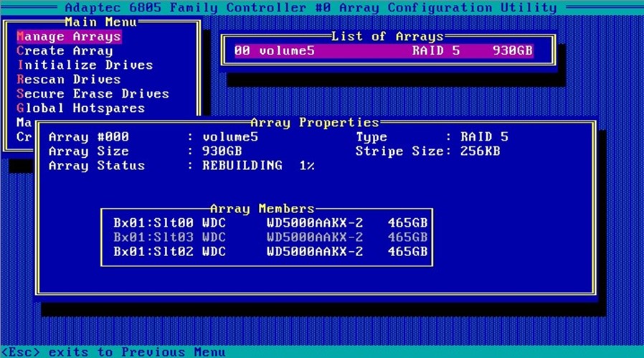Select the Rescan Drives option

(x=69, y=80)
